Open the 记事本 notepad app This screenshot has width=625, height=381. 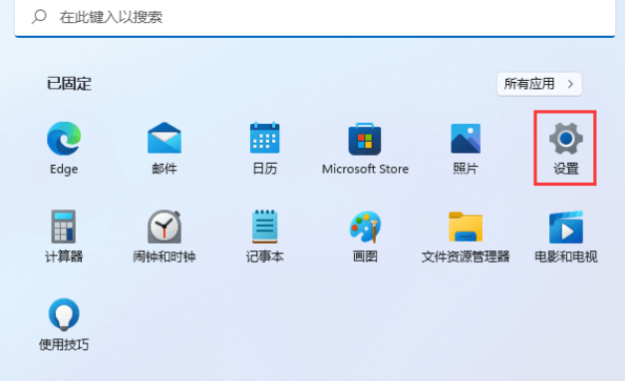265,226
